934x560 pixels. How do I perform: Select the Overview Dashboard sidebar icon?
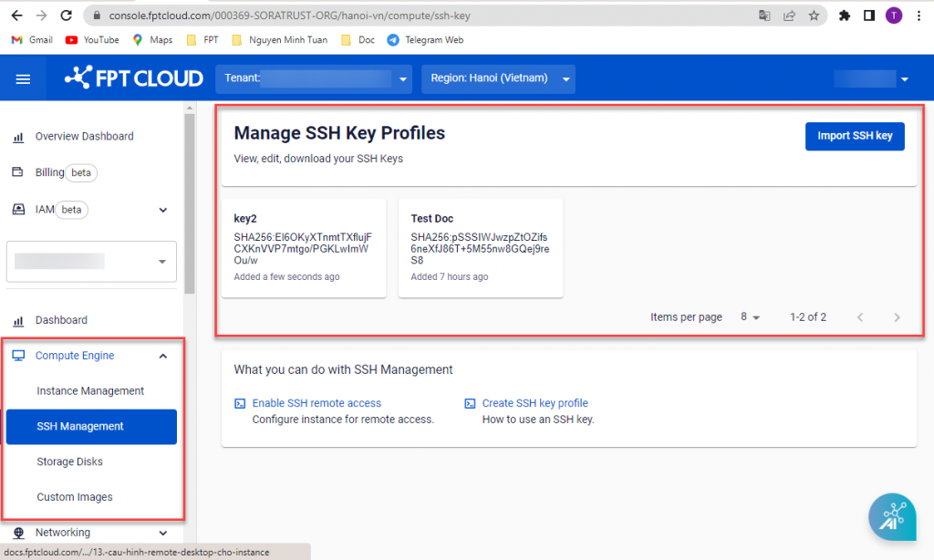pos(19,135)
